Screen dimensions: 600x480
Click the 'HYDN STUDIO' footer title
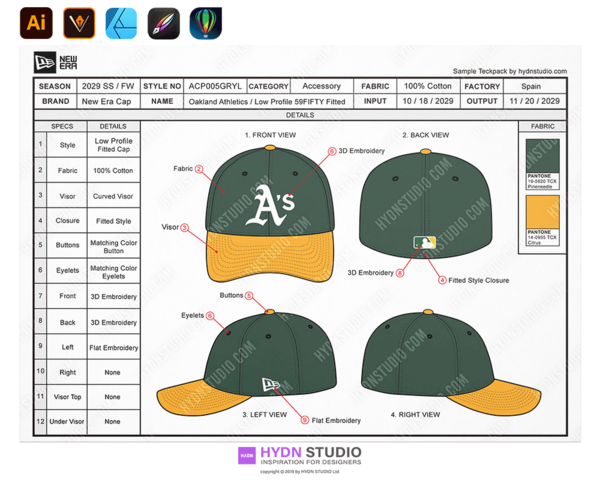[x=311, y=452]
